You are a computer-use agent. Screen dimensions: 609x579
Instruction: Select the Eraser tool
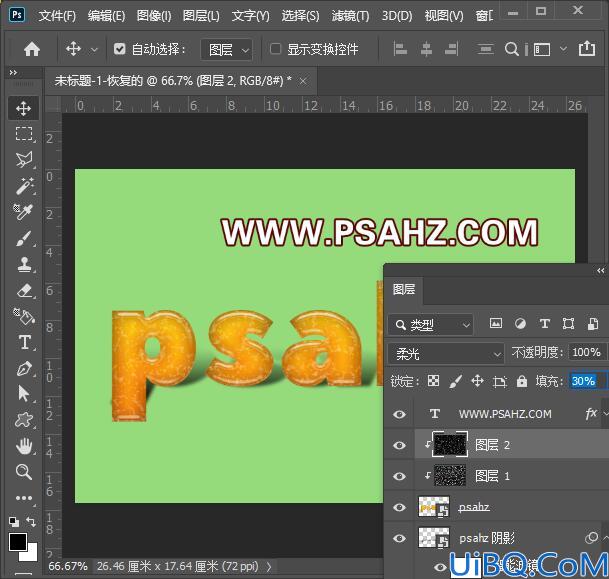[24, 290]
